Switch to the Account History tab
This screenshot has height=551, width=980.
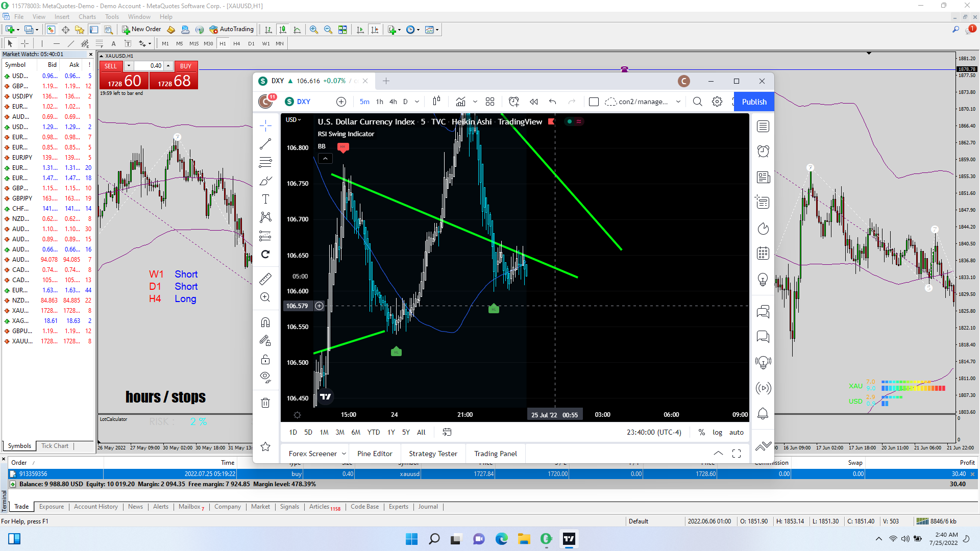tap(95, 507)
